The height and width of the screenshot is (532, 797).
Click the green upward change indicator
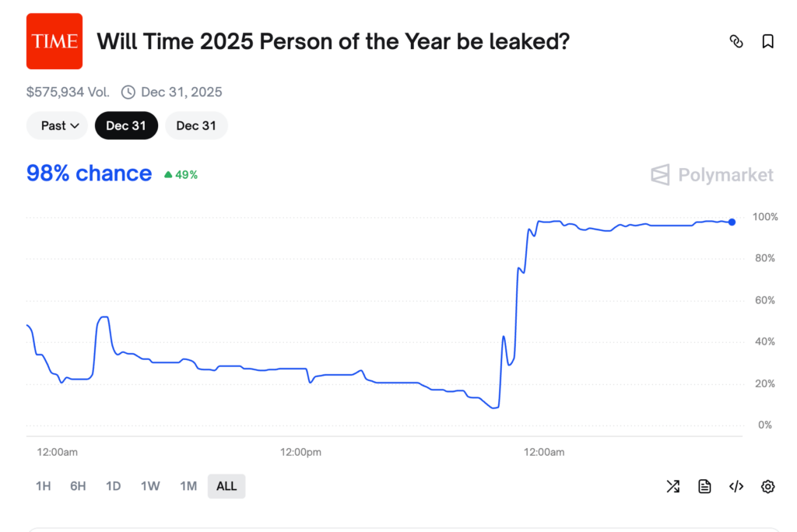pos(180,173)
